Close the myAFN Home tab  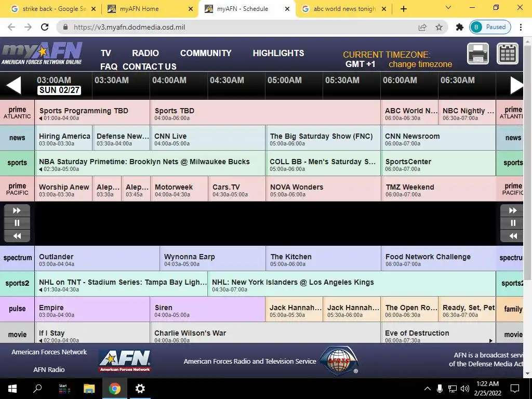[191, 9]
